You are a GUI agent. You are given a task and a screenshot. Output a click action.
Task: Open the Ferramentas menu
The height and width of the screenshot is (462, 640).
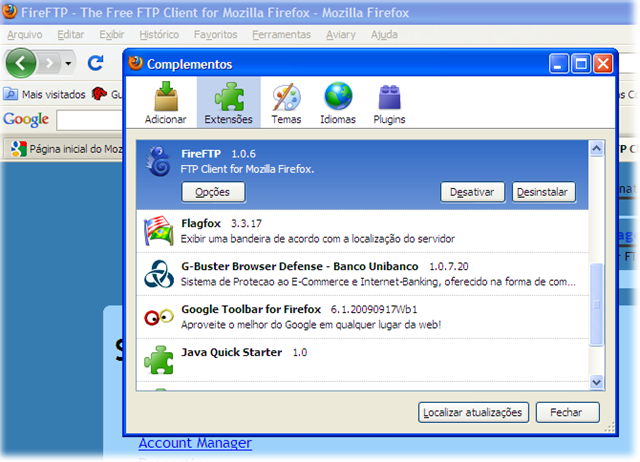coord(281,35)
